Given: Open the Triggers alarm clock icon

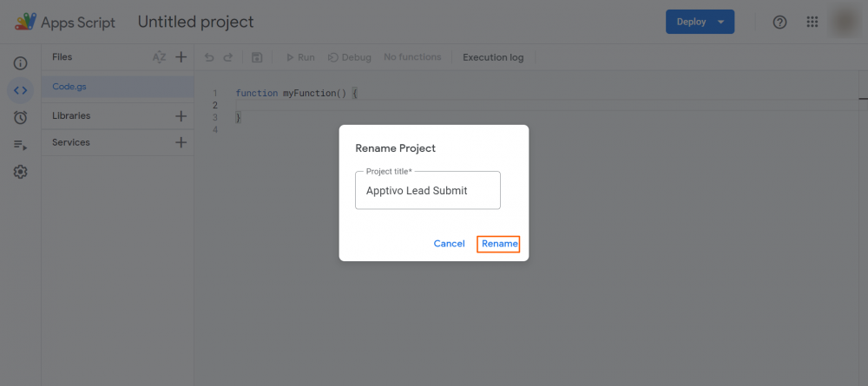Looking at the screenshot, I should click(21, 117).
